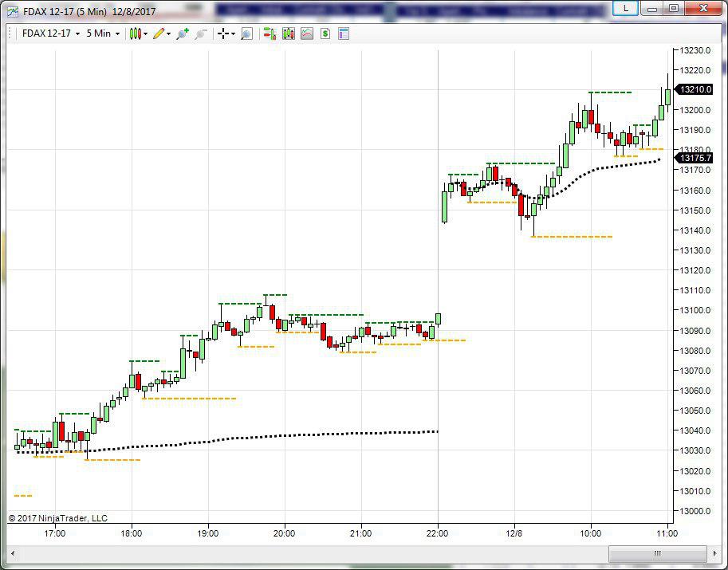
Task: Select the pencil drawing tools icon
Action: coord(159,33)
